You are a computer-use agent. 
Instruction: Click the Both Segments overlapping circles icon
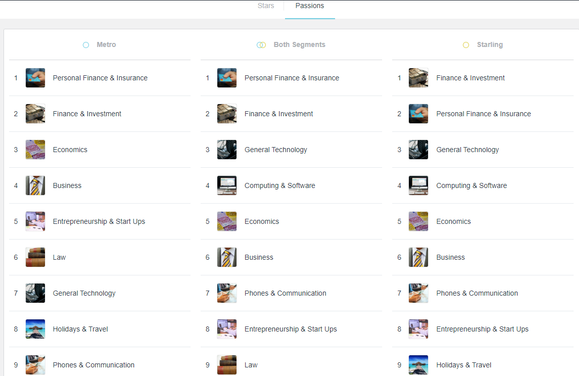(261, 45)
